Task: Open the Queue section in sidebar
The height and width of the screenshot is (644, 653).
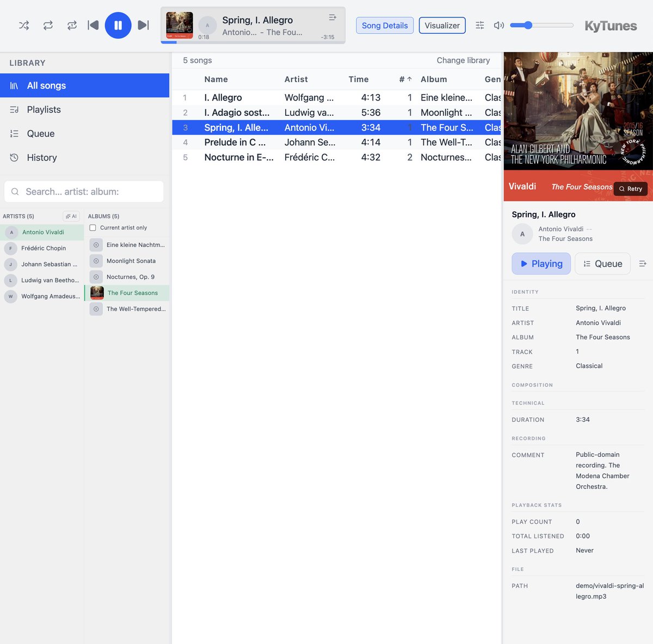Action: click(x=85, y=133)
